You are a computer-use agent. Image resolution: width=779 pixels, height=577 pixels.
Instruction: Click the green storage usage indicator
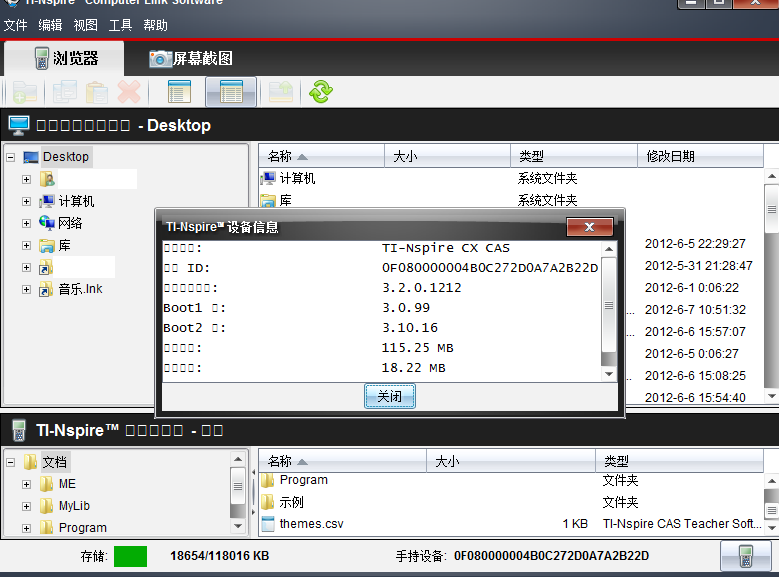point(130,556)
